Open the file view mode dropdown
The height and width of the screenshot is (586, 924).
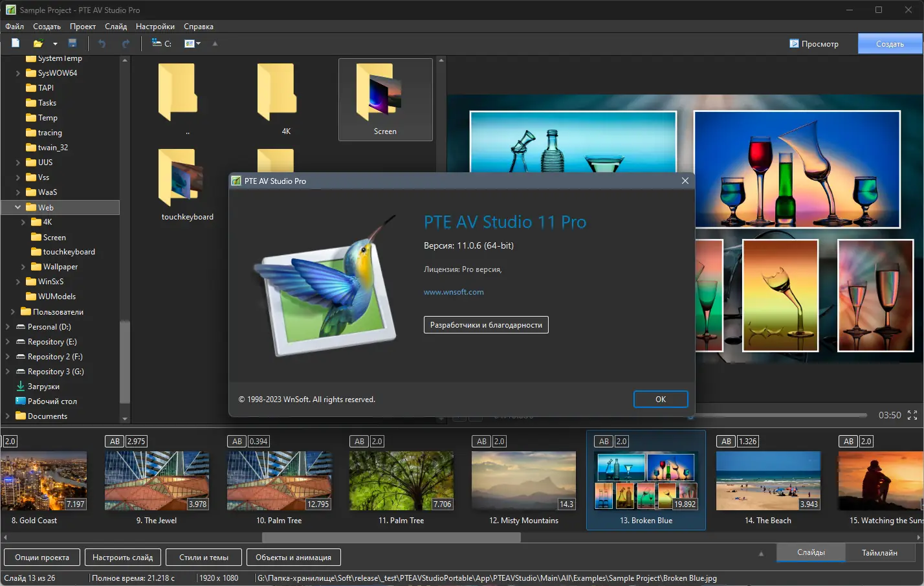(193, 43)
